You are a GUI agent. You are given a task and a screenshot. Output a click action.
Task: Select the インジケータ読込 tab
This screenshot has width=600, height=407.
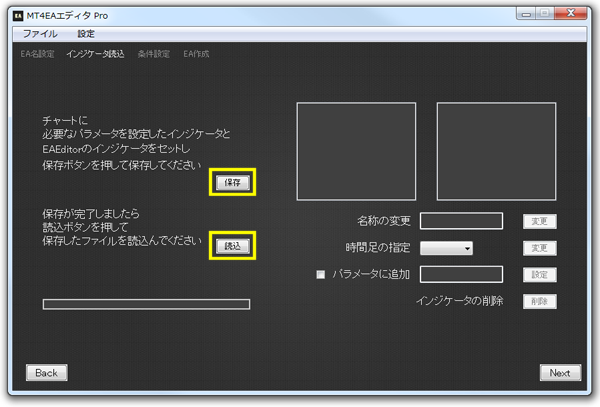tap(95, 54)
